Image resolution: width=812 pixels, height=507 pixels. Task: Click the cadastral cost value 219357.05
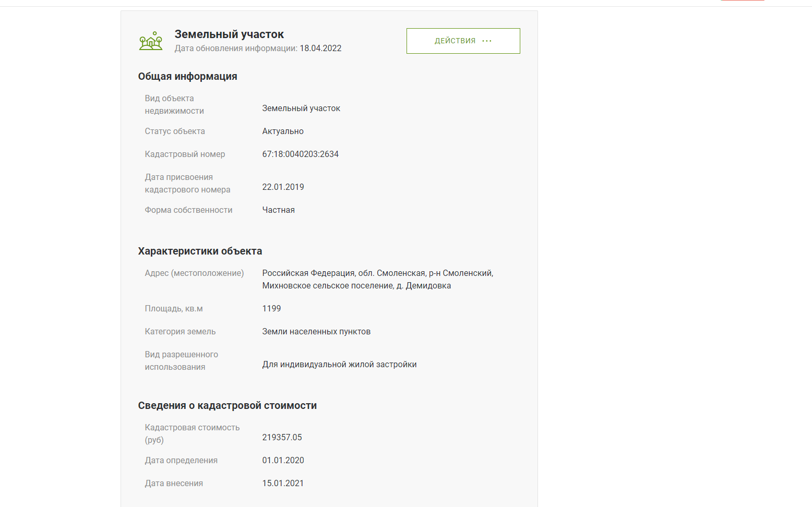pos(282,438)
